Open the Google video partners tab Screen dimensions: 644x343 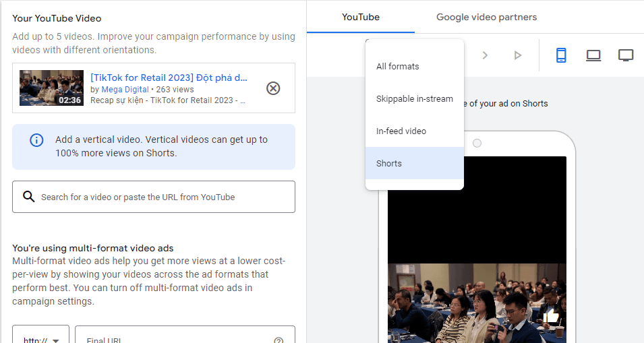point(486,17)
